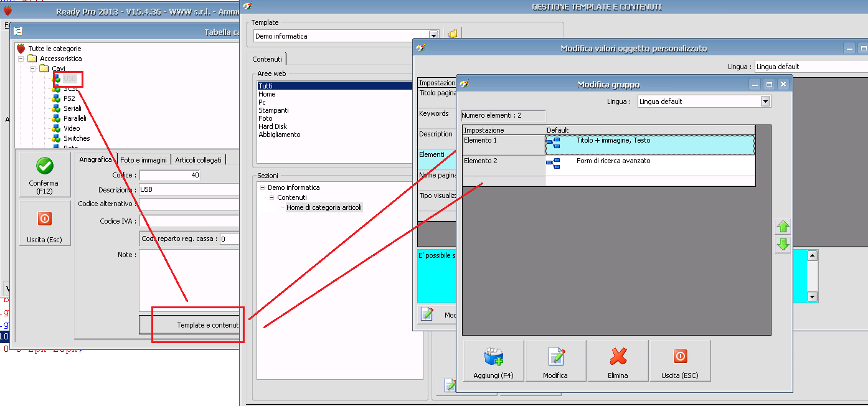Screen dimensions: 868x406
Task: Move element up with green up arrow
Action: point(783,227)
